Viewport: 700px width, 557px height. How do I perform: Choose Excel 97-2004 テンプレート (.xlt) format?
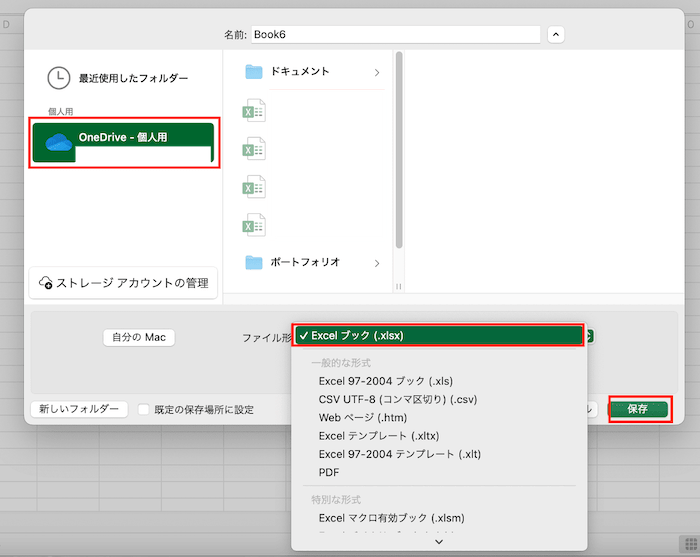[x=400, y=454]
